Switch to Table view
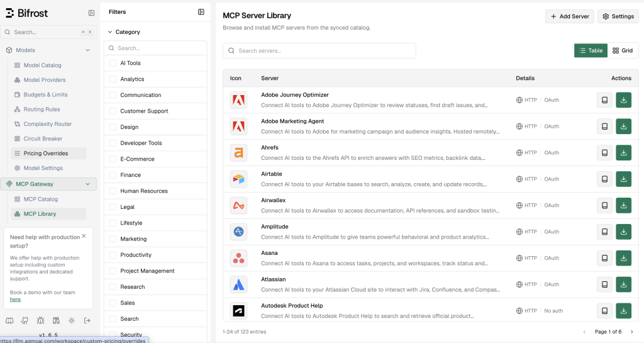This screenshot has height=343, width=644. pyautogui.click(x=591, y=50)
